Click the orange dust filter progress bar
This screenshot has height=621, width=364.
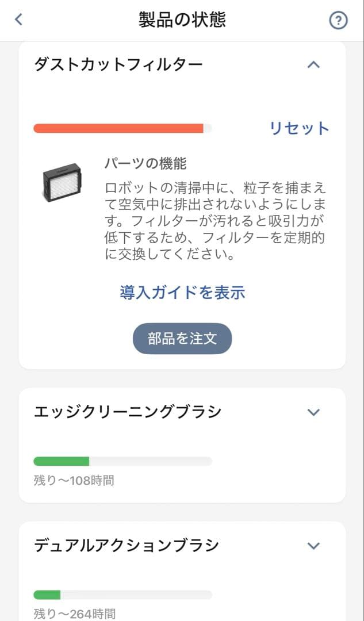pyautogui.click(x=121, y=128)
